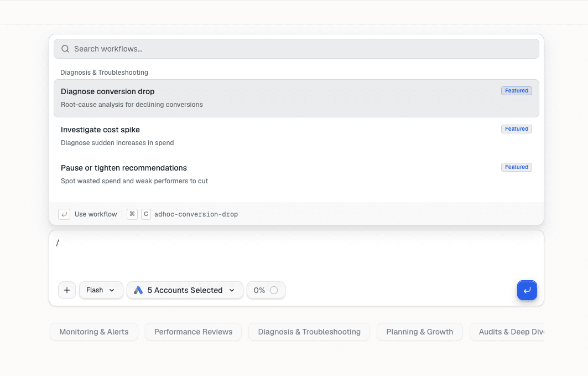Click the 0% usage progress indicator

coord(266,290)
